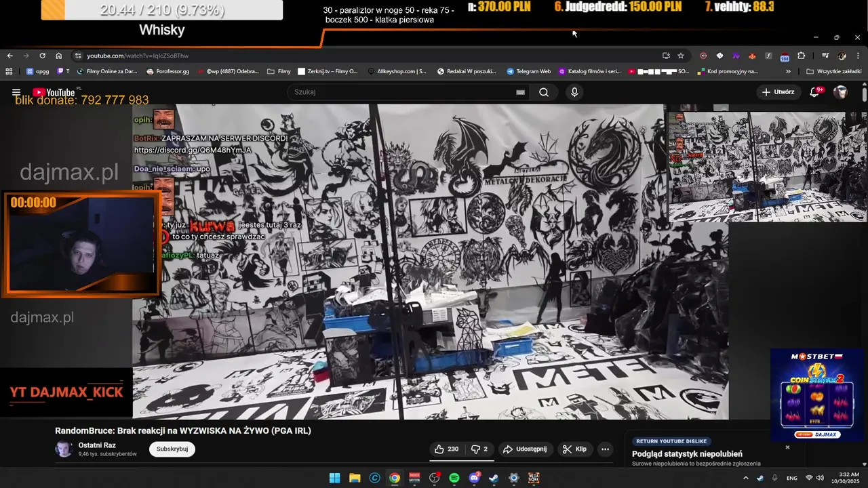Open Spotify from taskbar

(x=454, y=478)
